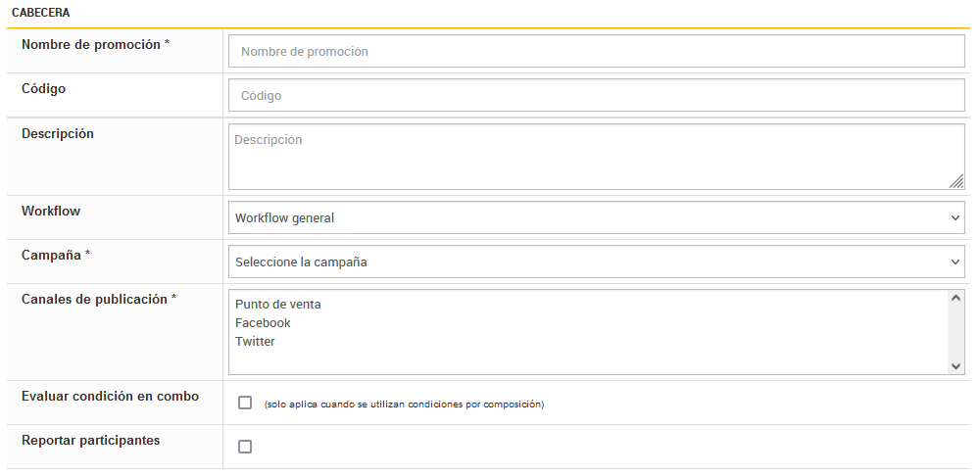980x476 pixels.
Task: Click the Descripción textarea resize handle
Action: (956, 182)
